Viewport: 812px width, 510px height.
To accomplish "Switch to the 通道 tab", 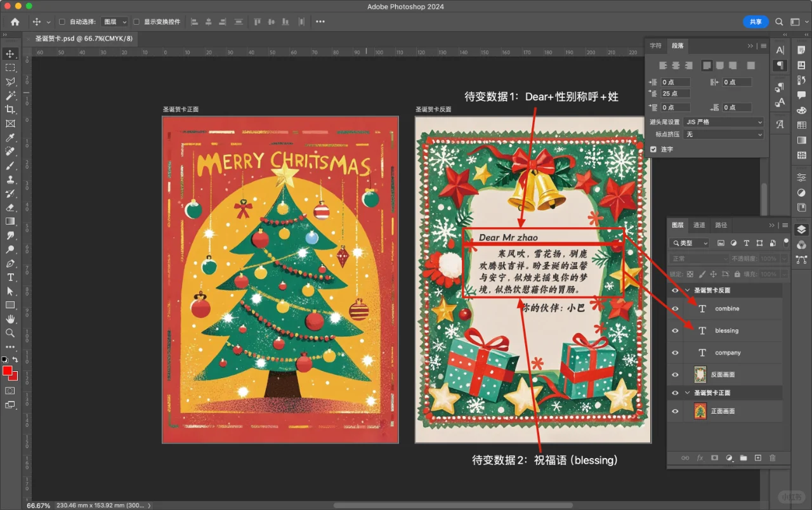I will 699,225.
